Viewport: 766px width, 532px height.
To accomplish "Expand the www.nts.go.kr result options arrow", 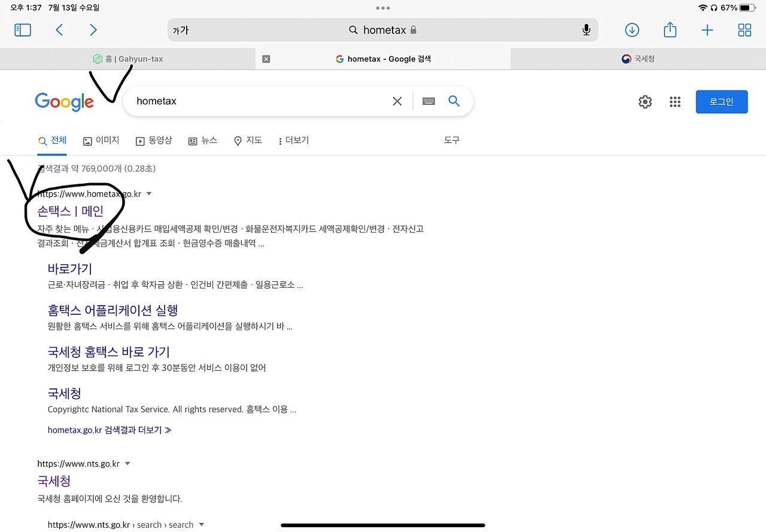I will click(x=127, y=464).
